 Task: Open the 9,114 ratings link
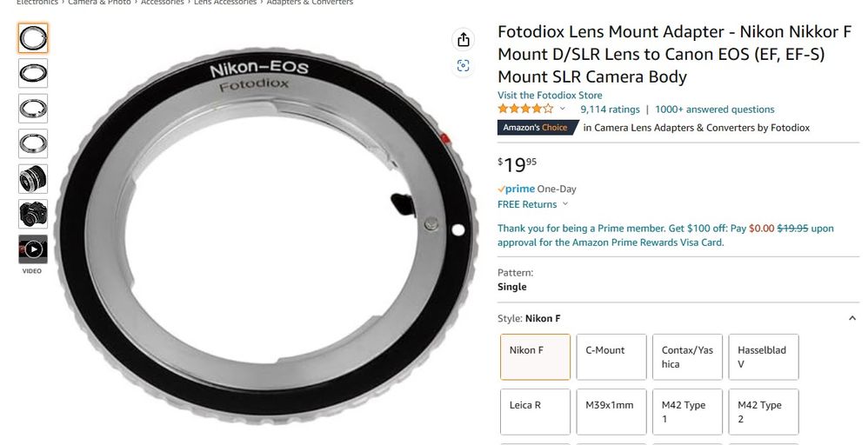610,110
